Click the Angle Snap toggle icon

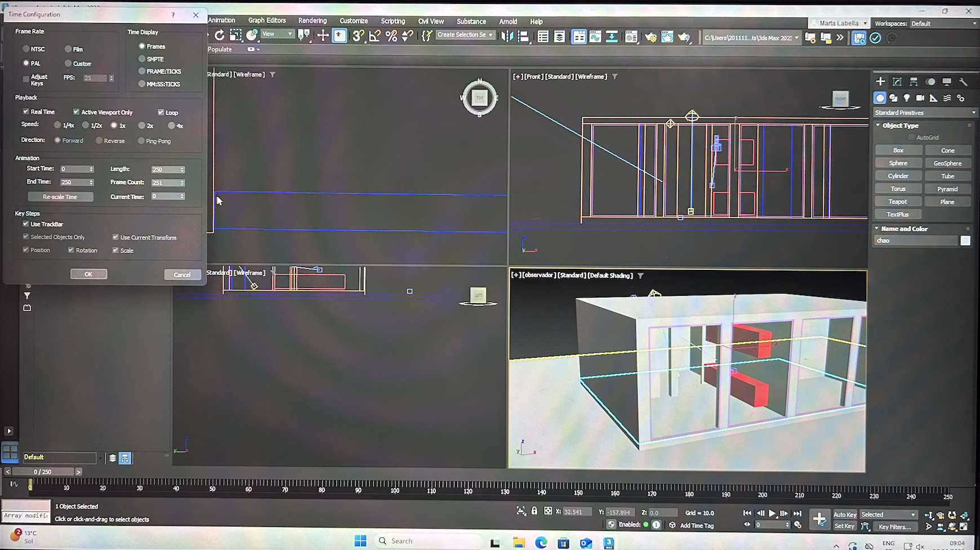(x=375, y=36)
